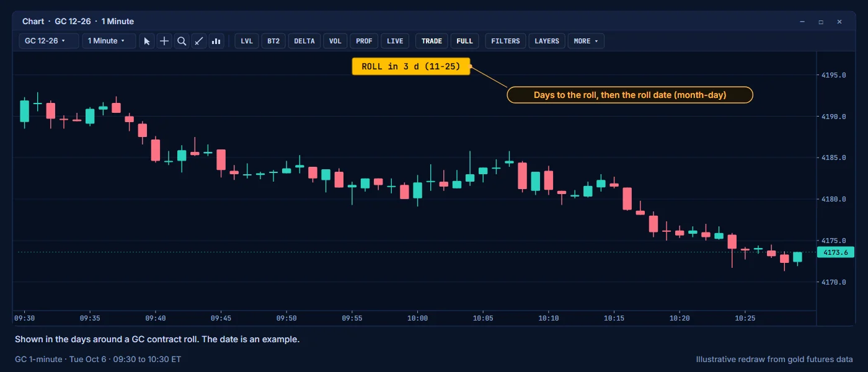Click the 4173.6 current price tag

(836, 252)
